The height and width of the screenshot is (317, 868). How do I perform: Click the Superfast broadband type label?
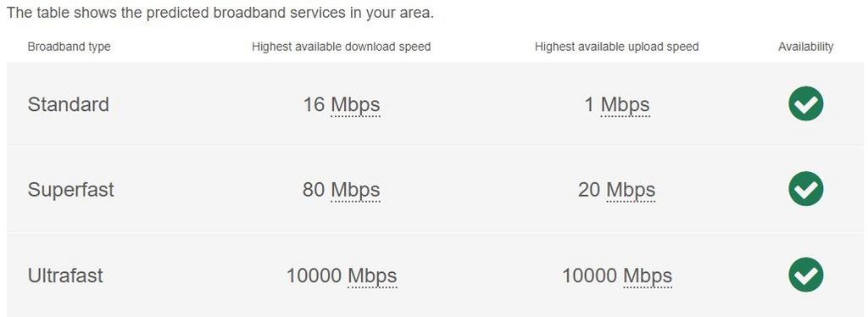[71, 190]
